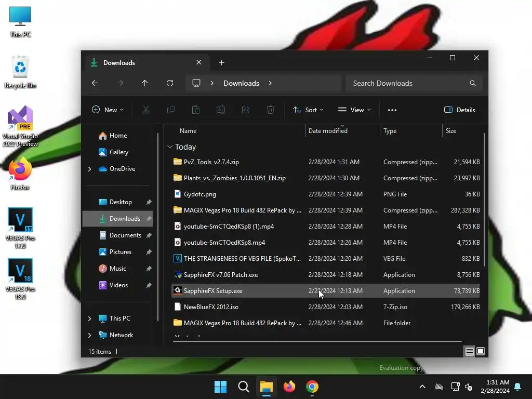Click the file list vertical scrollbar

point(484,200)
